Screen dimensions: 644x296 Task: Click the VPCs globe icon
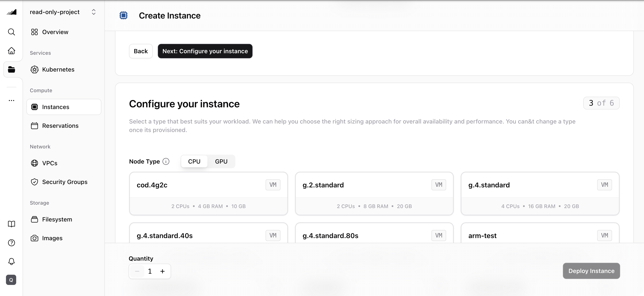[x=34, y=163]
